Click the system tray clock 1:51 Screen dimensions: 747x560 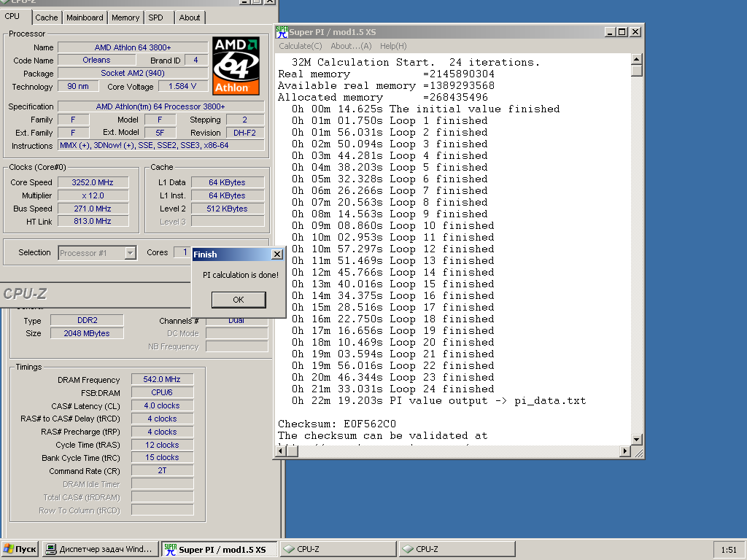point(729,550)
